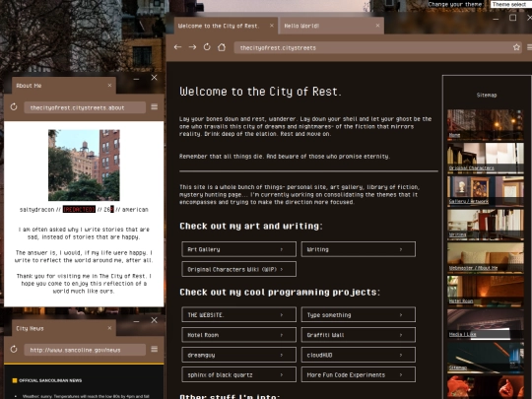Open Writing thumbnail in Sitemap

(x=485, y=224)
